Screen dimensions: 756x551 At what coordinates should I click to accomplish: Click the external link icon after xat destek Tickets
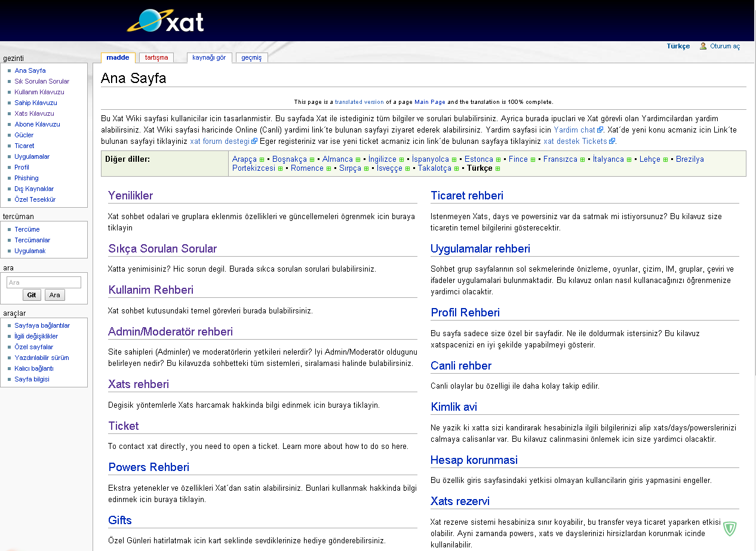612,141
